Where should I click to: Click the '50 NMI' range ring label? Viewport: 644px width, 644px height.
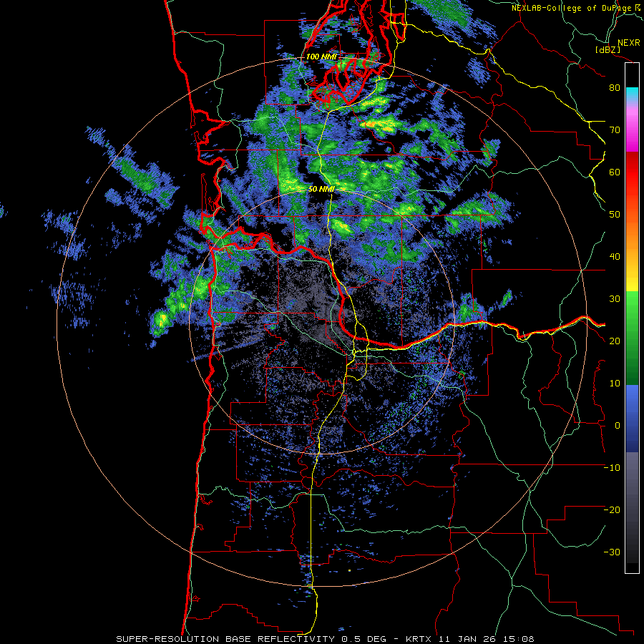click(321, 190)
